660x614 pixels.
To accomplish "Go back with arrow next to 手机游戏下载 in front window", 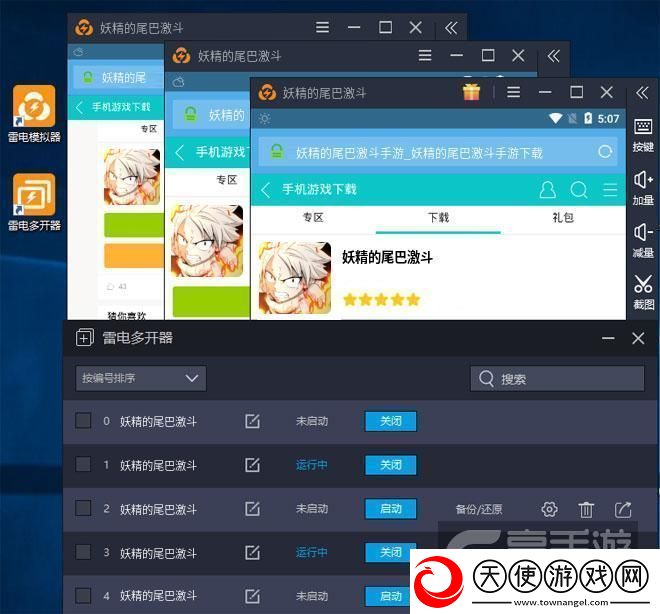I will click(265, 190).
